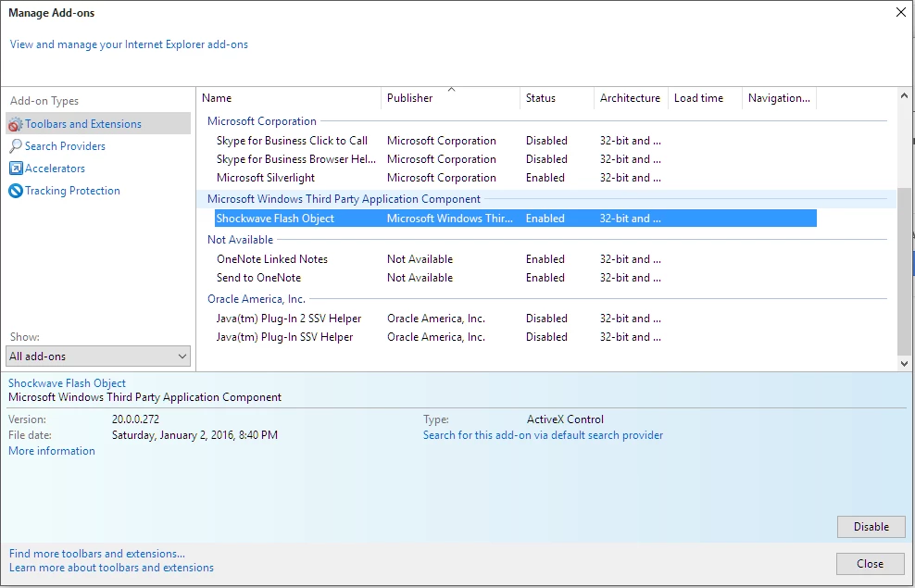Open Tracking Protection add-on type
The image size is (915, 588).
pyautogui.click(x=72, y=191)
